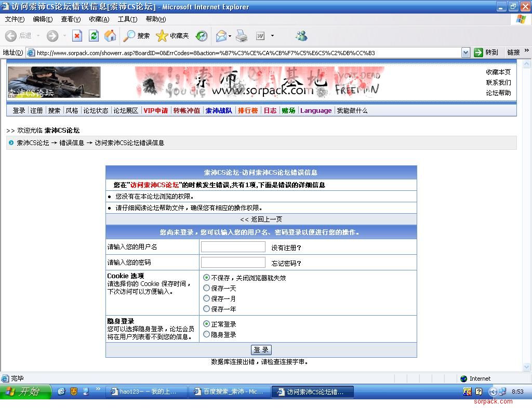Click the Print toolbar icon

coord(242,36)
